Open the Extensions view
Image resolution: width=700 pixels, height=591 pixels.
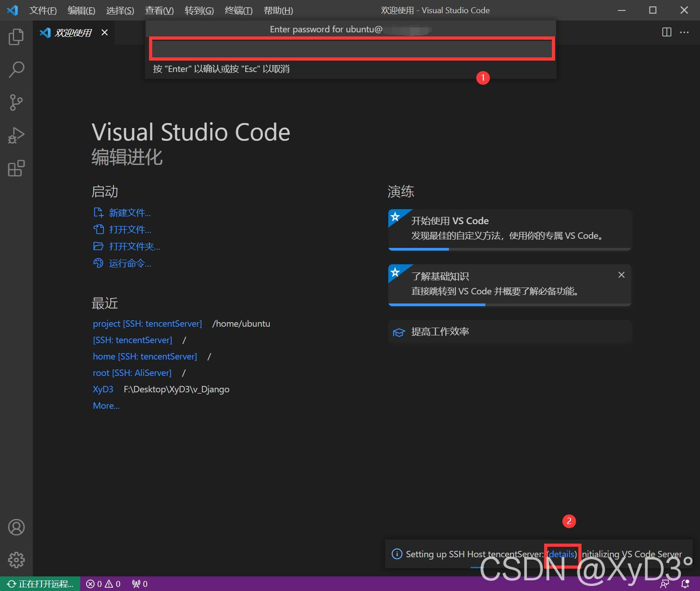click(x=16, y=168)
